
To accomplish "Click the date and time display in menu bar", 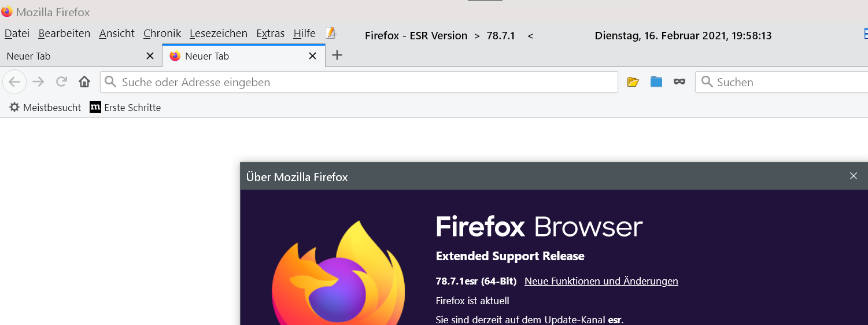I will pyautogui.click(x=683, y=35).
